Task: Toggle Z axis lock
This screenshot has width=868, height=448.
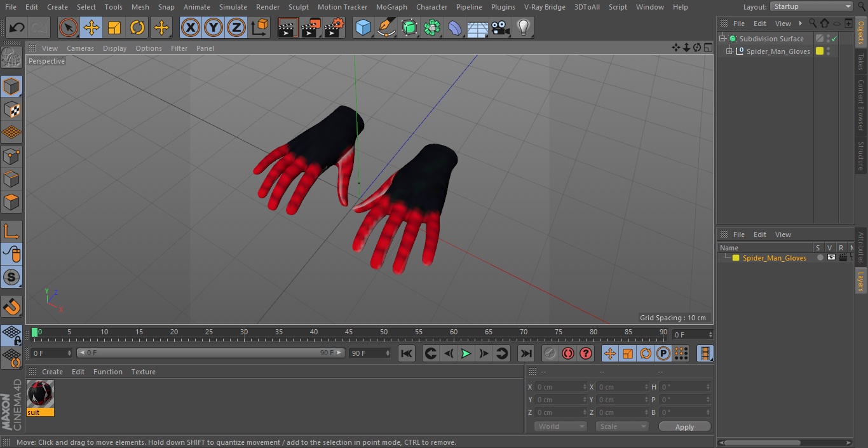Action: (x=236, y=27)
